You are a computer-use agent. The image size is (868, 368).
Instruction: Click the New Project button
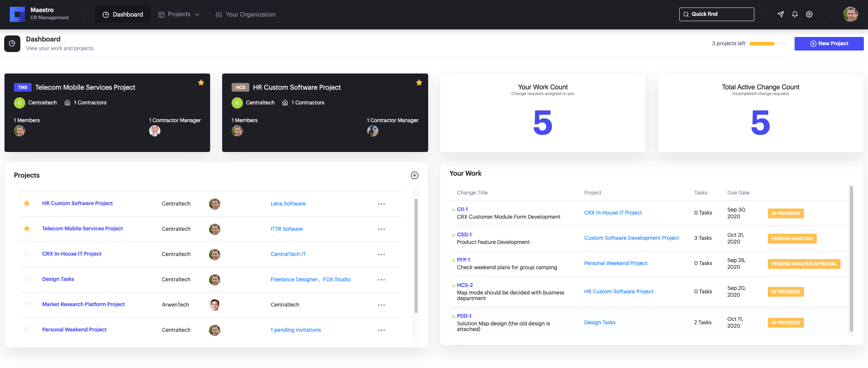click(829, 44)
